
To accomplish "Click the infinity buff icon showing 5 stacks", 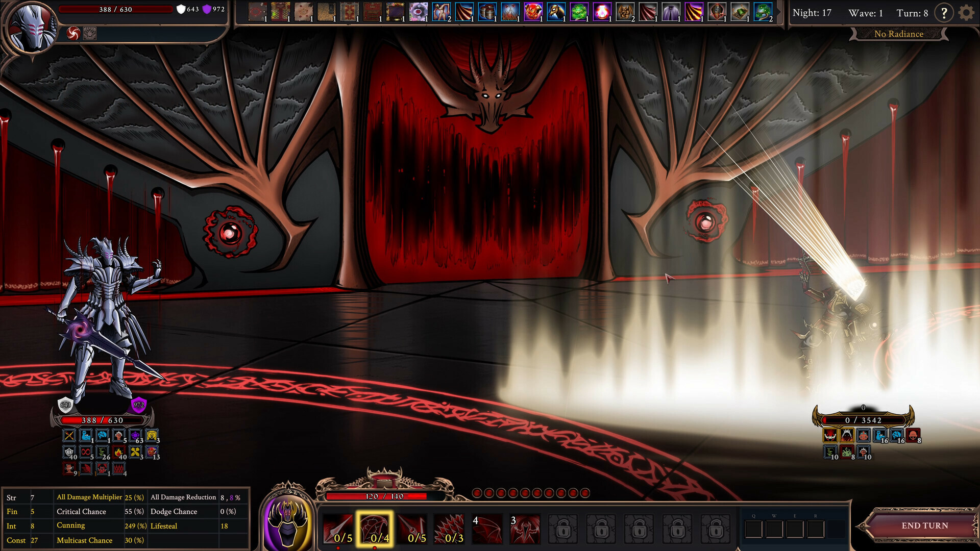I will (85, 453).
